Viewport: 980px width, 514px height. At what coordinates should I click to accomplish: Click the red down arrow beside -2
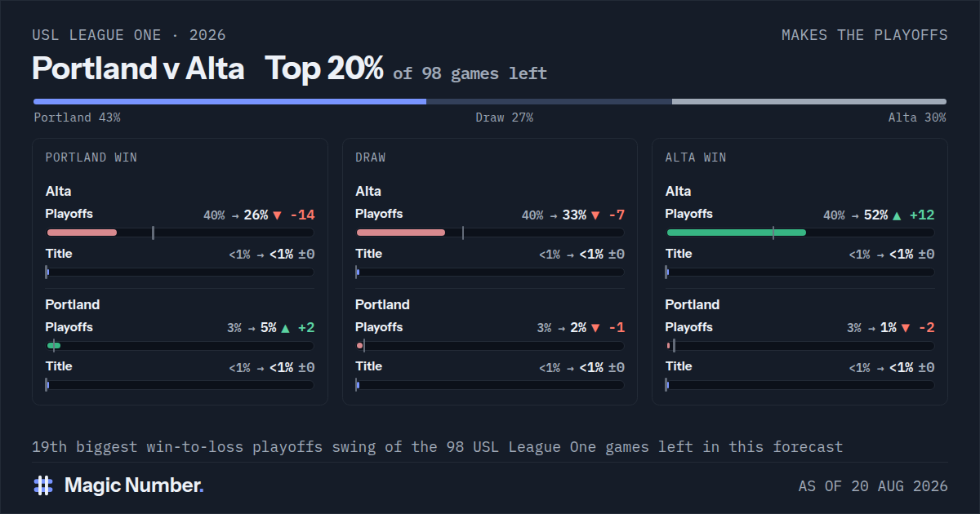(x=906, y=328)
